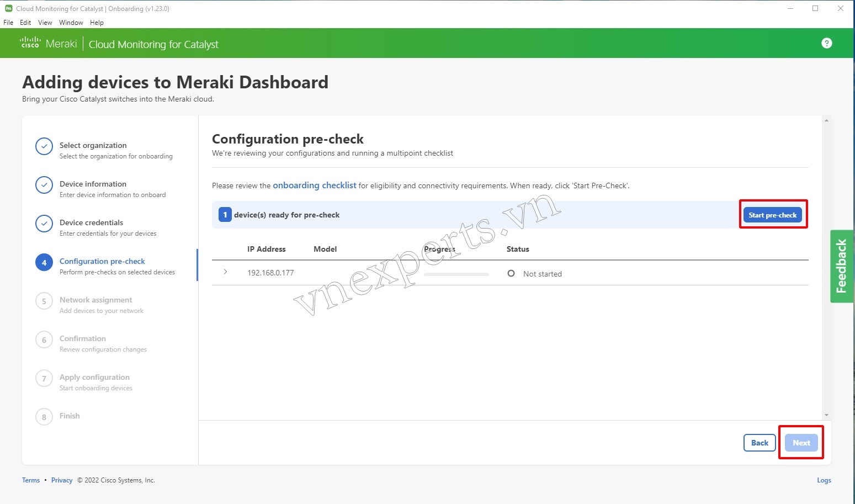Viewport: 855px width, 504px height.
Task: Open the Window menu
Action: coord(71,23)
